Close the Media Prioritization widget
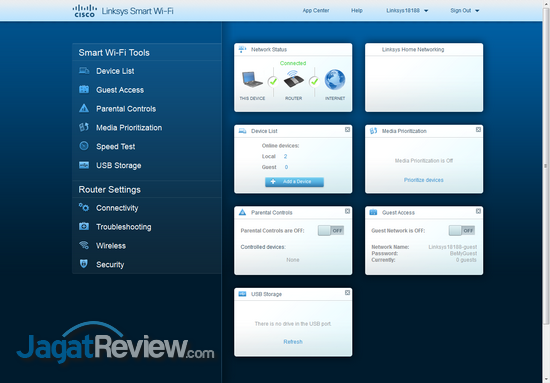This screenshot has height=383, width=550. pyautogui.click(x=478, y=130)
